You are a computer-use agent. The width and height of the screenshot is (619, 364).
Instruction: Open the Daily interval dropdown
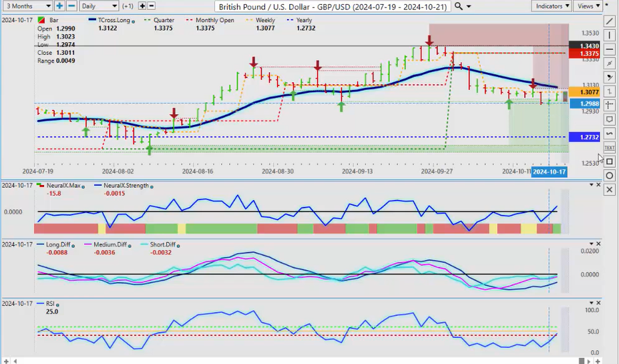pos(98,6)
